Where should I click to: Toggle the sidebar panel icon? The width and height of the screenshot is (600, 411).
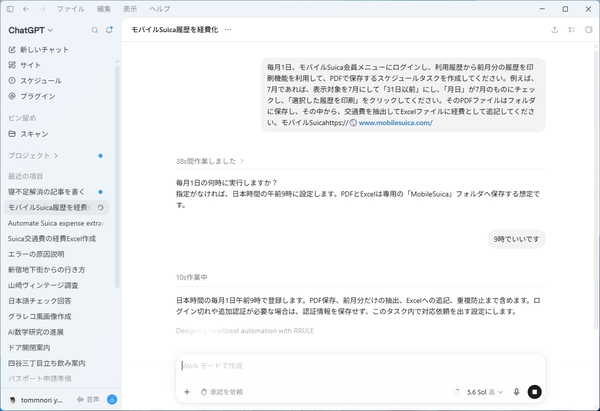pos(10,9)
